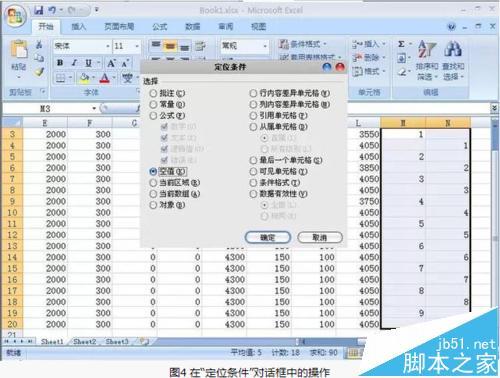The image size is (500, 378).
Task: Switch to the 公式 ribbon tab
Action: click(159, 27)
